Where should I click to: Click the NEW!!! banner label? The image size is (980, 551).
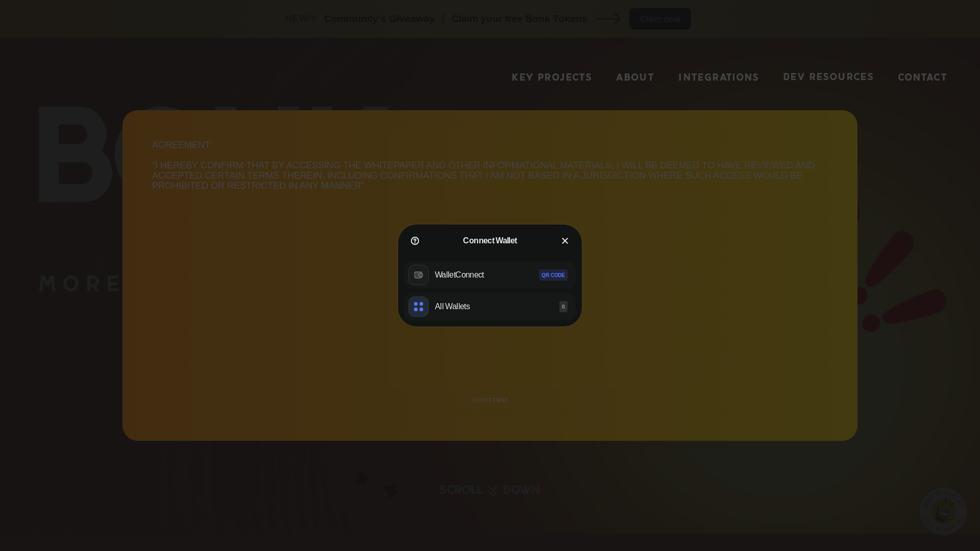coord(301,19)
